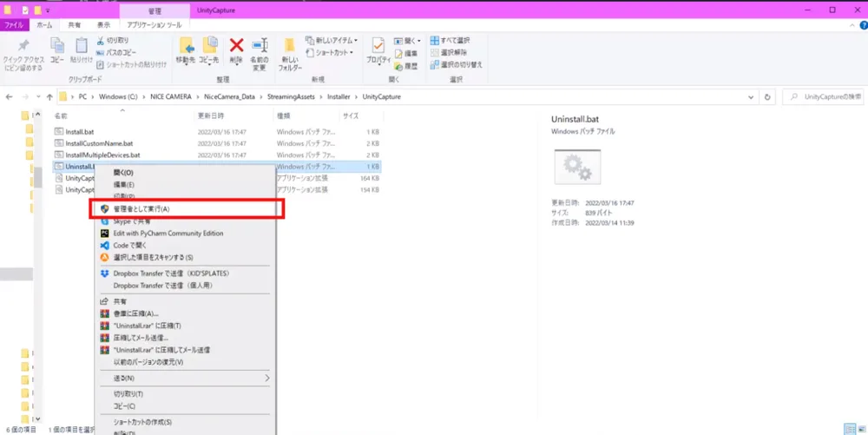This screenshot has width=868, height=435.
Task: Switch to the View (表示) tab
Action: coord(103,25)
